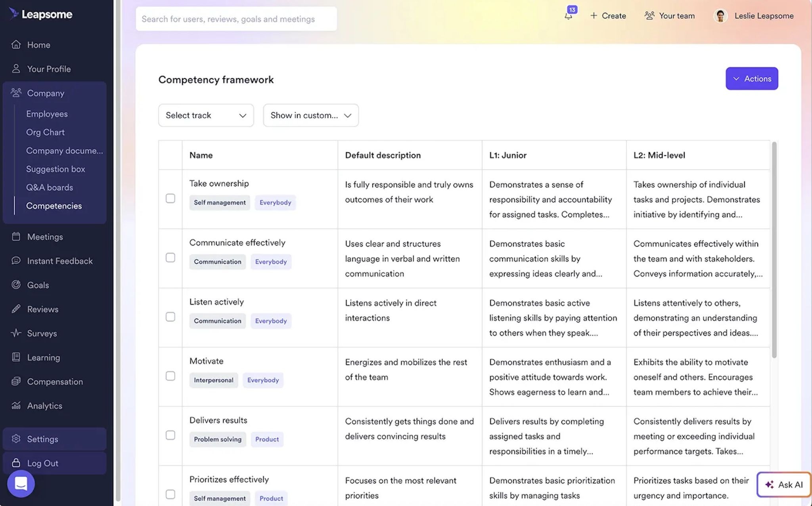The image size is (812, 506).
Task: Click the Surveys pulse icon
Action: point(16,333)
